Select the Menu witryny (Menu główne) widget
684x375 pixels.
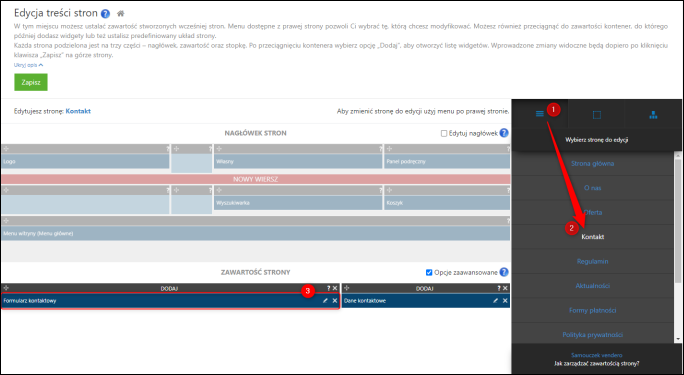(x=256, y=233)
